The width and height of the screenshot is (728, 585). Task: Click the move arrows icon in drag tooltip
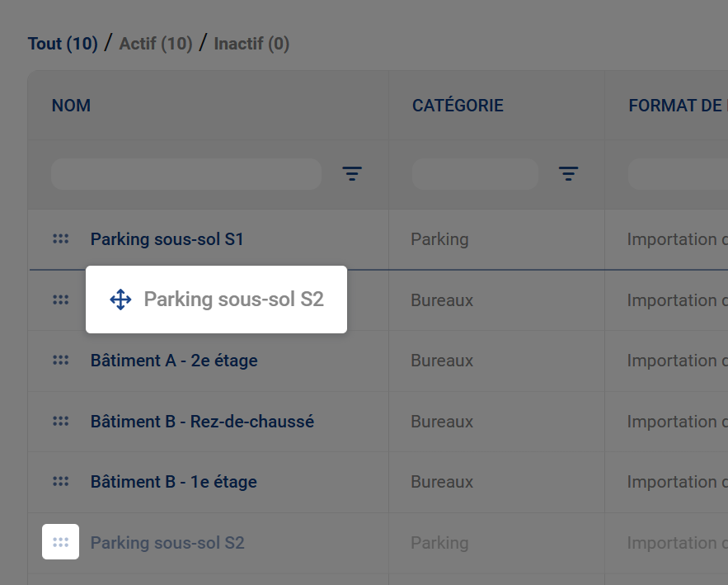click(120, 300)
